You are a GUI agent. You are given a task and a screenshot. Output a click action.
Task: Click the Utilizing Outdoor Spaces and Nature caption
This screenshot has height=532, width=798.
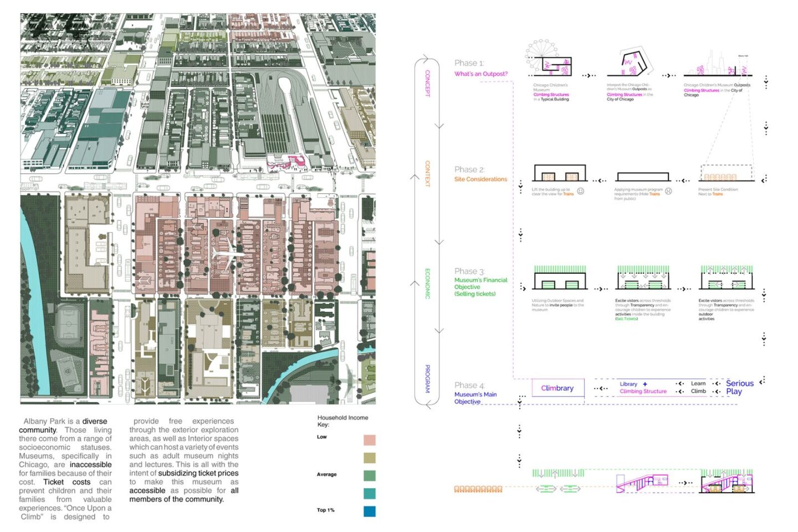coord(558,305)
